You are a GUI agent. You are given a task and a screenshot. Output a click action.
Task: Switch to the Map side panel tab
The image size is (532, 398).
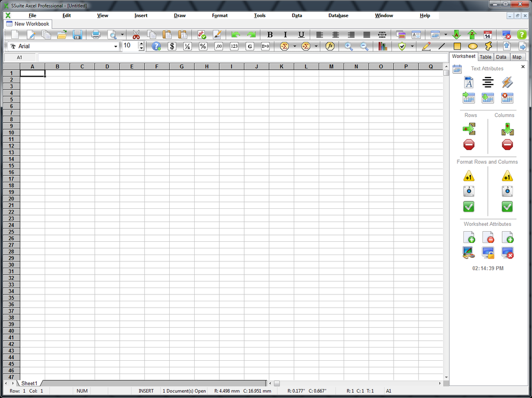pyautogui.click(x=517, y=57)
